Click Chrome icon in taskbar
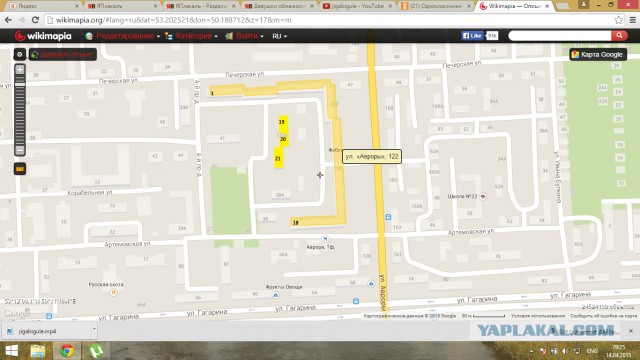This screenshot has height=360, width=640. point(67,351)
